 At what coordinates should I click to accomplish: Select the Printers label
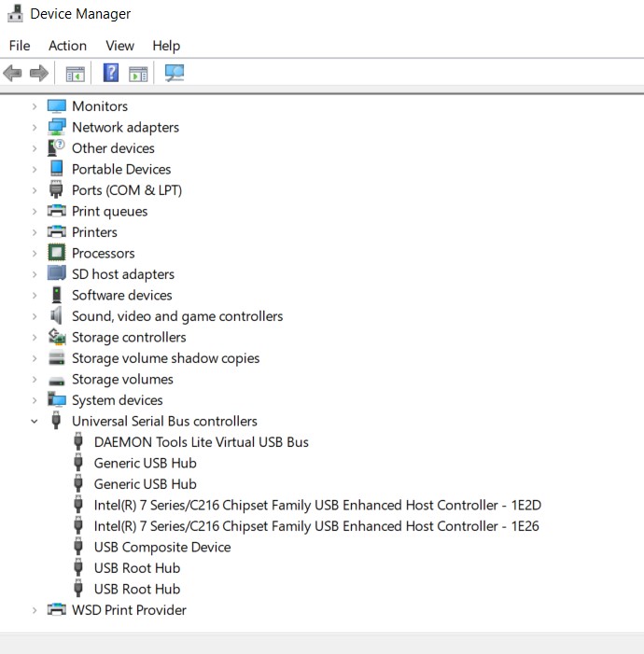coord(94,232)
